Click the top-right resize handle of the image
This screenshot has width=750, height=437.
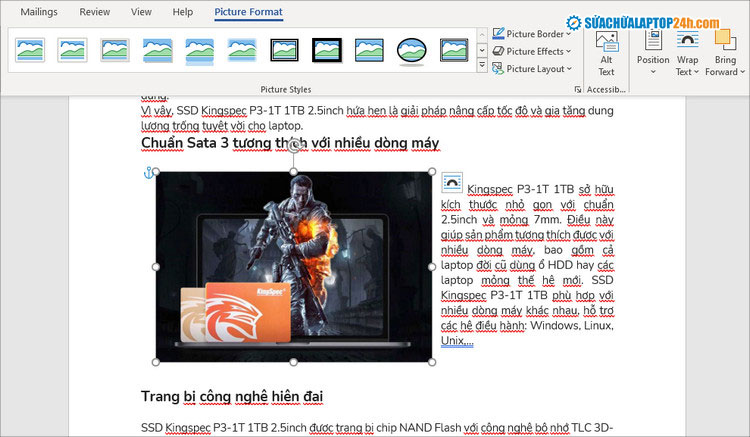431,172
